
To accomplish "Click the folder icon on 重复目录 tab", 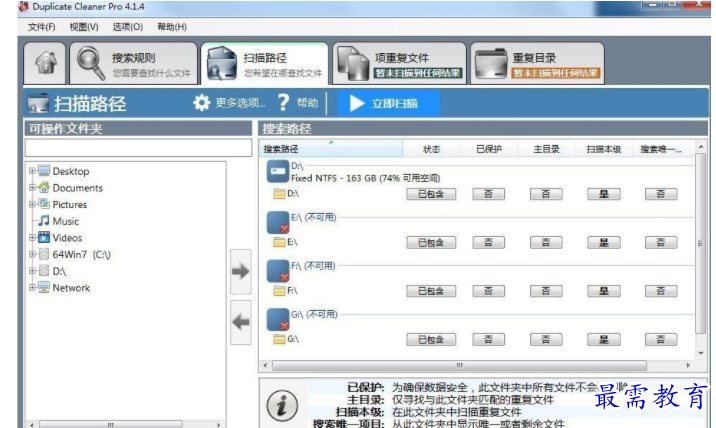I will [x=491, y=63].
